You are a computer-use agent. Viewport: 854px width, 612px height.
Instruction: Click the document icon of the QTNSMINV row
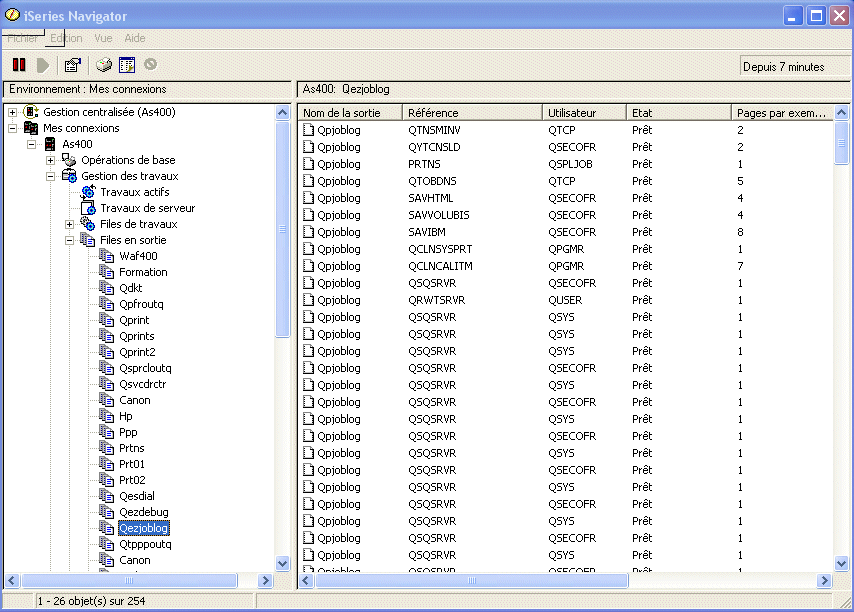(309, 130)
